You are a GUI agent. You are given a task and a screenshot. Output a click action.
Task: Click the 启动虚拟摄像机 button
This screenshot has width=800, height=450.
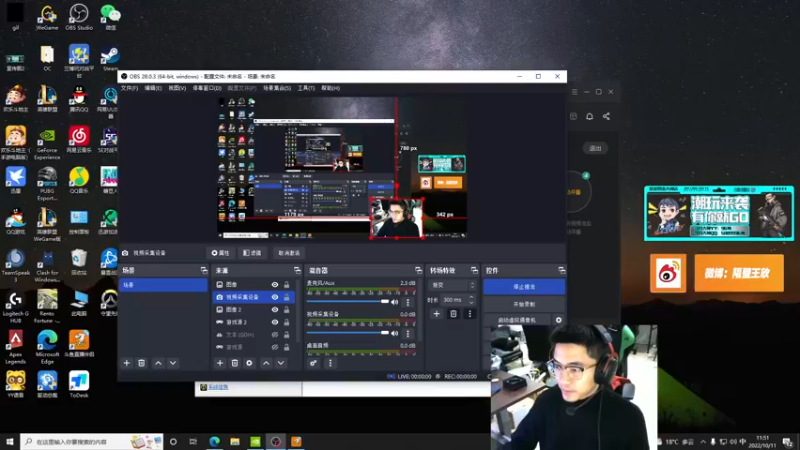(517, 320)
